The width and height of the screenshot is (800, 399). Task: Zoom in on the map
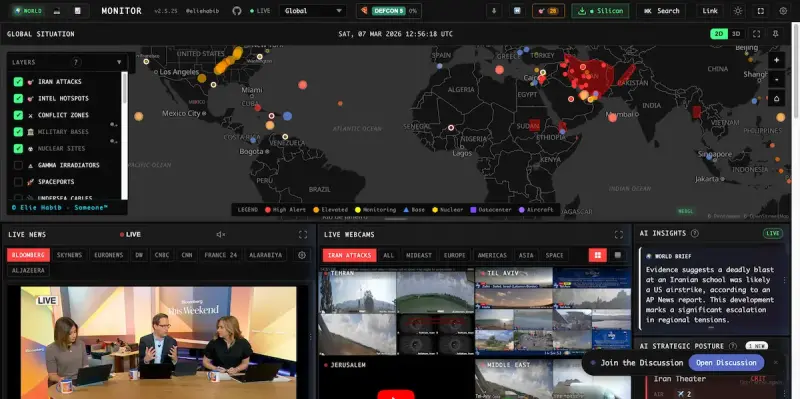coord(777,60)
